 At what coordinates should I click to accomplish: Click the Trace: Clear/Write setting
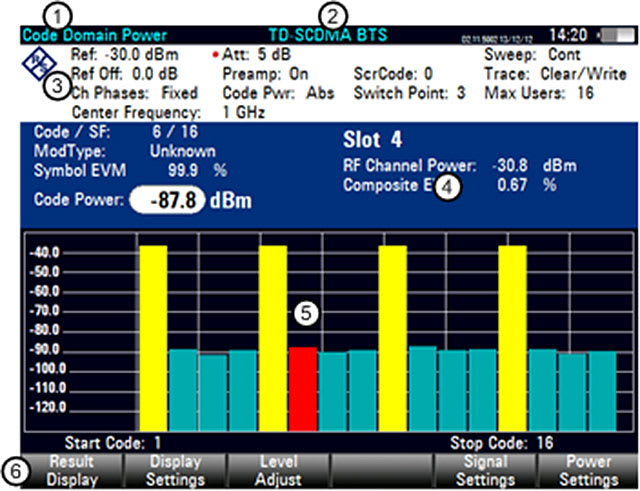coord(555,74)
